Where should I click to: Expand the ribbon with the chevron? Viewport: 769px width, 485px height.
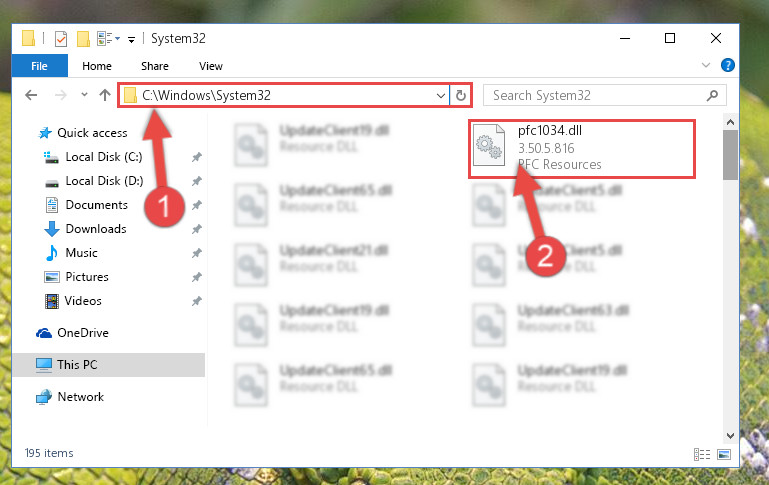click(x=706, y=65)
